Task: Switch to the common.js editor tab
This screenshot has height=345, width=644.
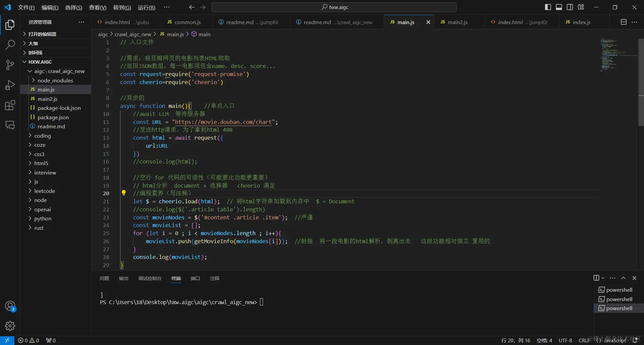Action: (x=186, y=22)
